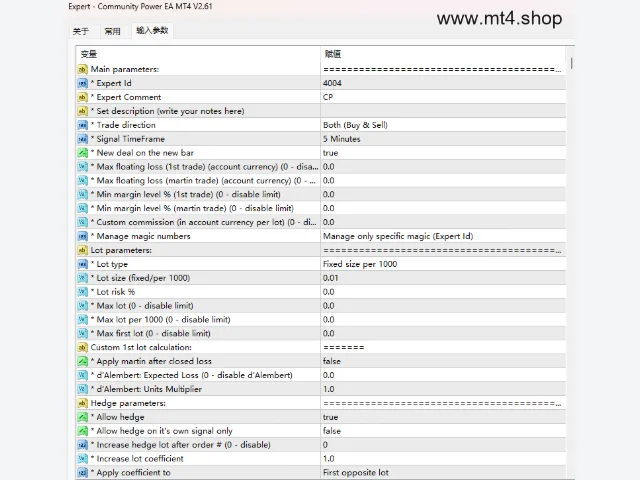Click the Min margin level 1st trade icon
640x480 pixels.
tap(82, 194)
